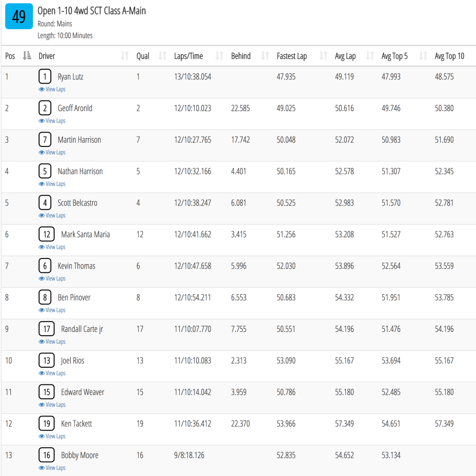Sort by Avg Lap column arrows
This screenshot has width=476, height=476.
pos(370,56)
